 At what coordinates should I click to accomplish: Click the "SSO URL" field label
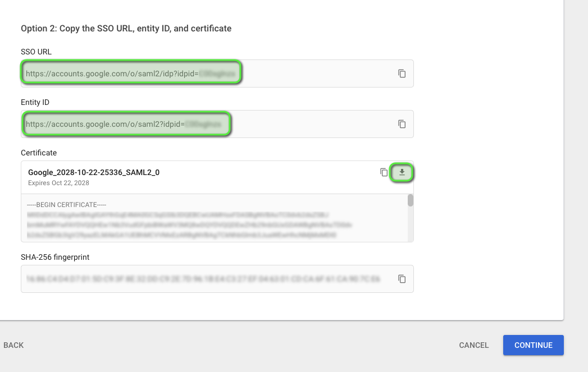(x=36, y=52)
